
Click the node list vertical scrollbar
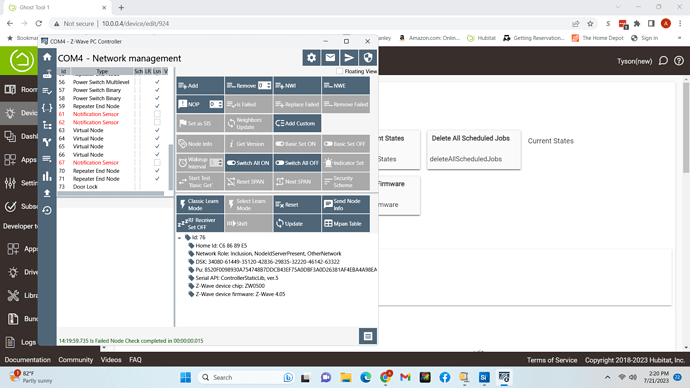[x=171, y=166]
